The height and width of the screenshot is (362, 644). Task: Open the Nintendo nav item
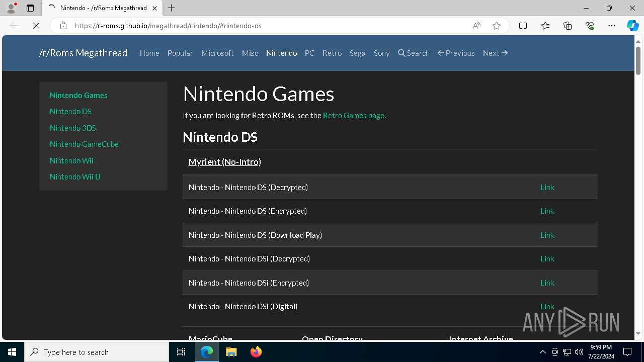[x=281, y=53]
